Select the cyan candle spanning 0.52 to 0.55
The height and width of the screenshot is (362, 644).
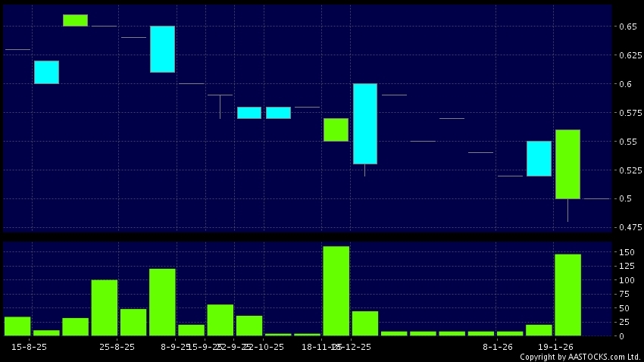[539, 158]
